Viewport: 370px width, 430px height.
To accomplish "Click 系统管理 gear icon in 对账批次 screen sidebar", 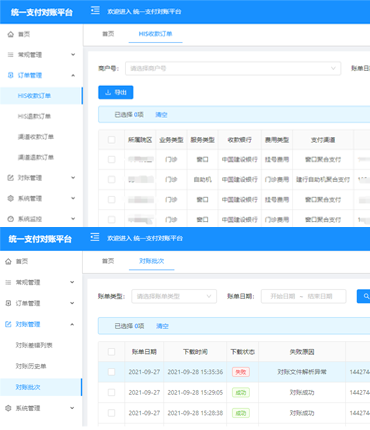I will pos(9,408).
